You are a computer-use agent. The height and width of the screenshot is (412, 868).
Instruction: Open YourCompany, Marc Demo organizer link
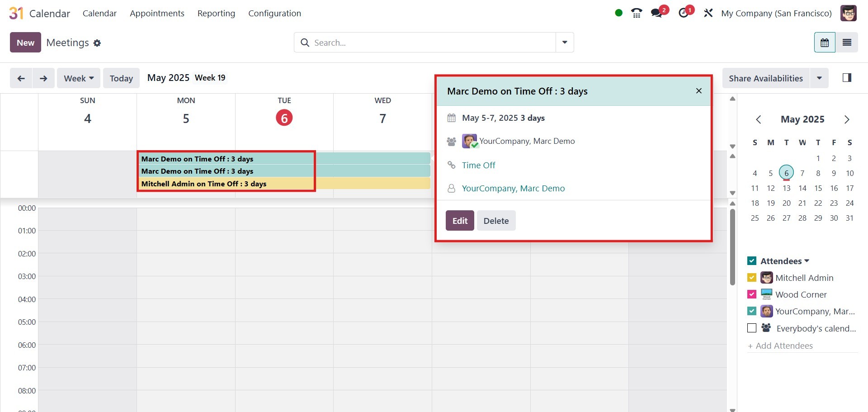[x=513, y=188]
